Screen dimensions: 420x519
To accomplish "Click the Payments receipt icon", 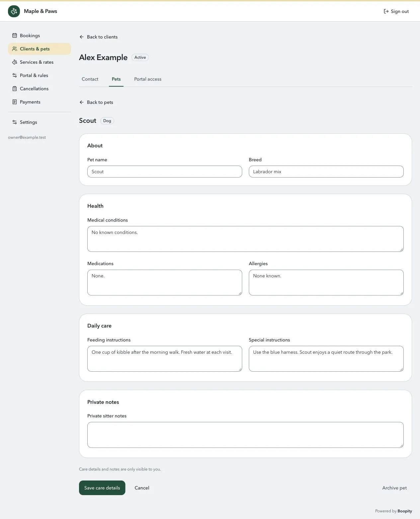I will click(x=15, y=102).
